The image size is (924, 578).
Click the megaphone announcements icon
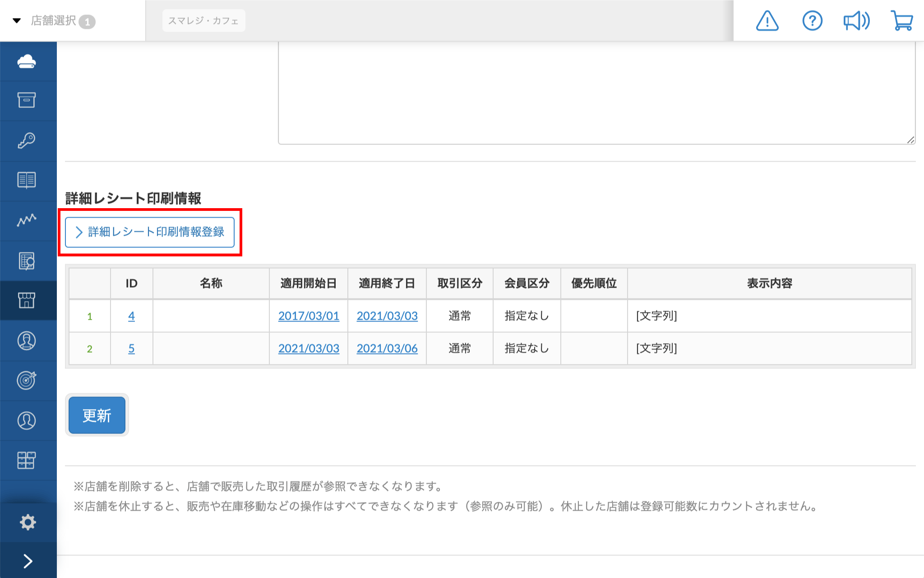tap(856, 21)
